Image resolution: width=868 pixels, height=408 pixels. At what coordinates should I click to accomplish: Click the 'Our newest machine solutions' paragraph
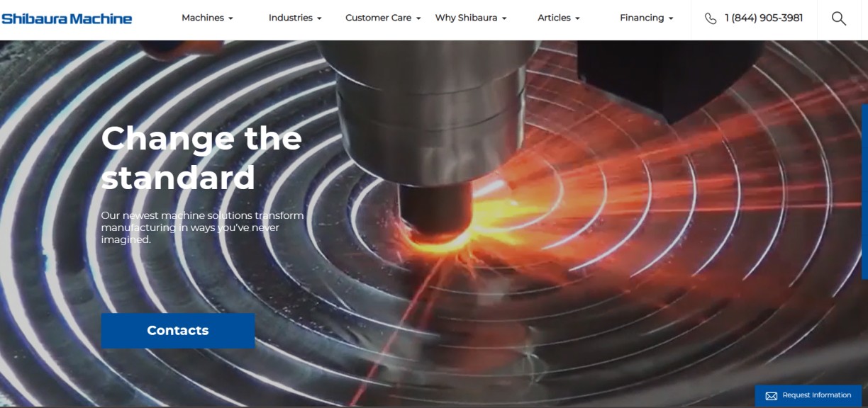click(x=202, y=227)
